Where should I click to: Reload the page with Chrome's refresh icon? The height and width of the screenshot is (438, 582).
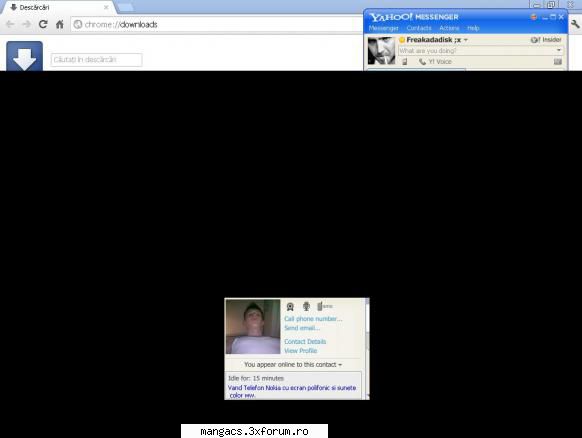[43, 24]
